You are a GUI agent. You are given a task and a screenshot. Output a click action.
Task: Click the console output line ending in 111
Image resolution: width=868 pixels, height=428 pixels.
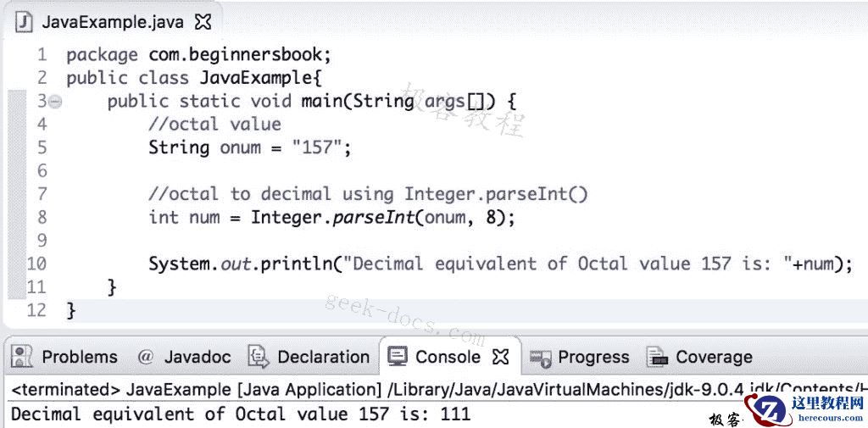click(240, 414)
